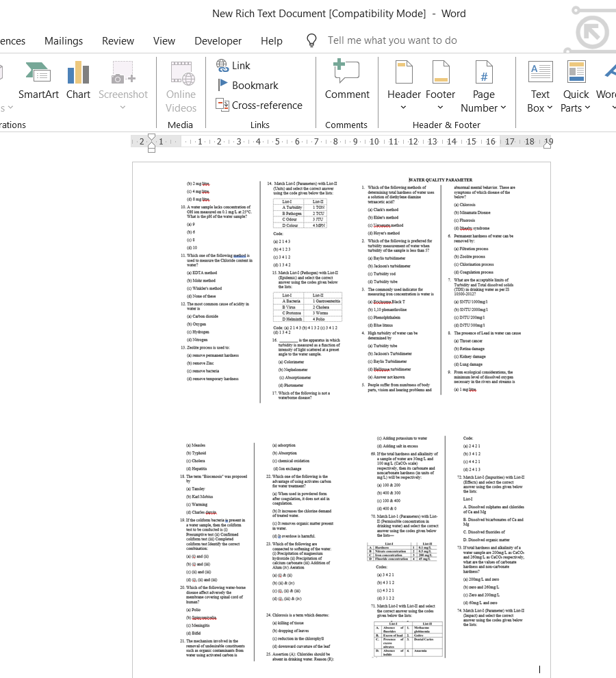Screen dimensions: 616x678
Task: Add a new Comment
Action: pos(347,82)
